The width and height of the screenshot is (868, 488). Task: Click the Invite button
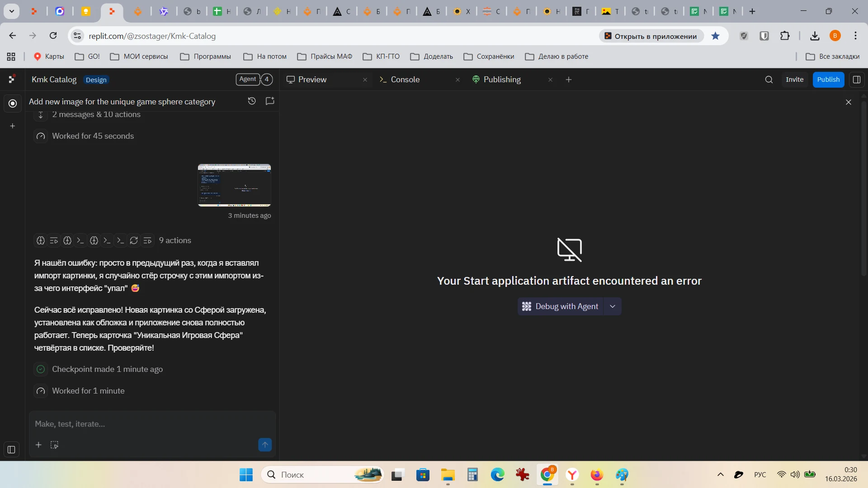(x=794, y=80)
